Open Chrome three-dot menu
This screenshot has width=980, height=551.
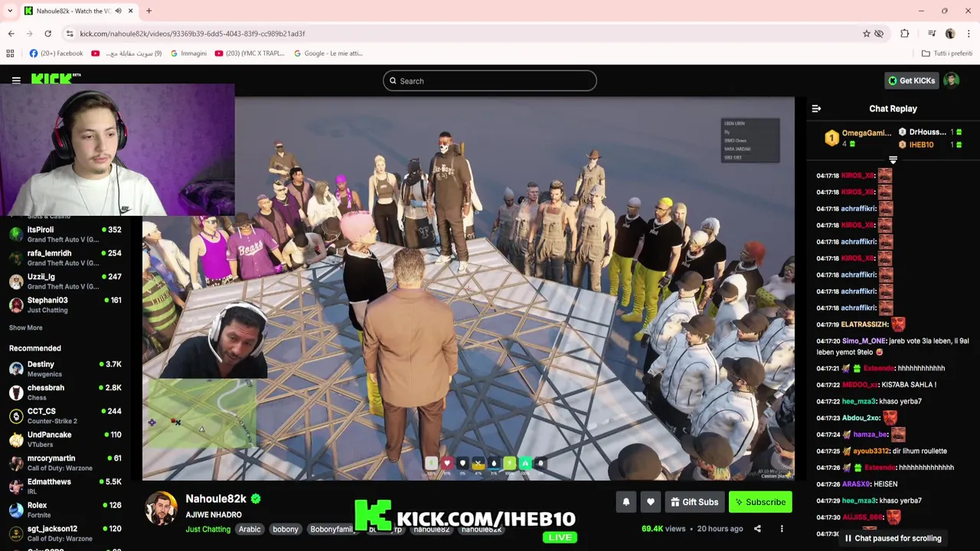point(969,34)
